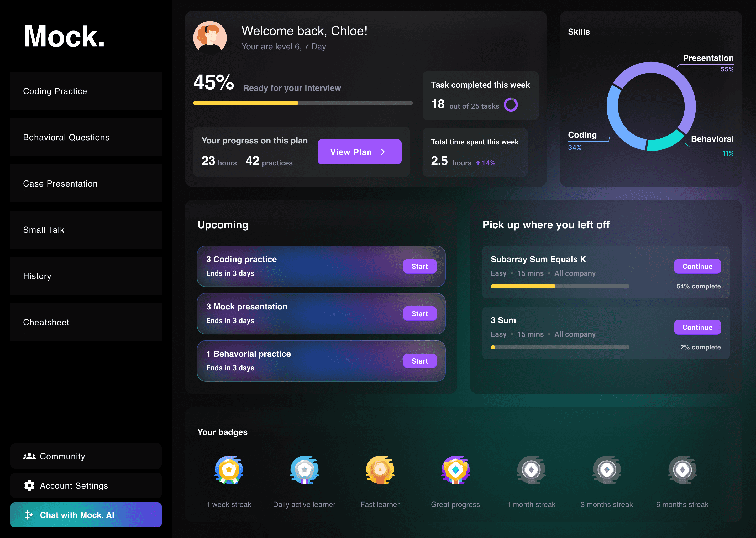
Task: Click Chloe's profile avatar
Action: pos(210,38)
